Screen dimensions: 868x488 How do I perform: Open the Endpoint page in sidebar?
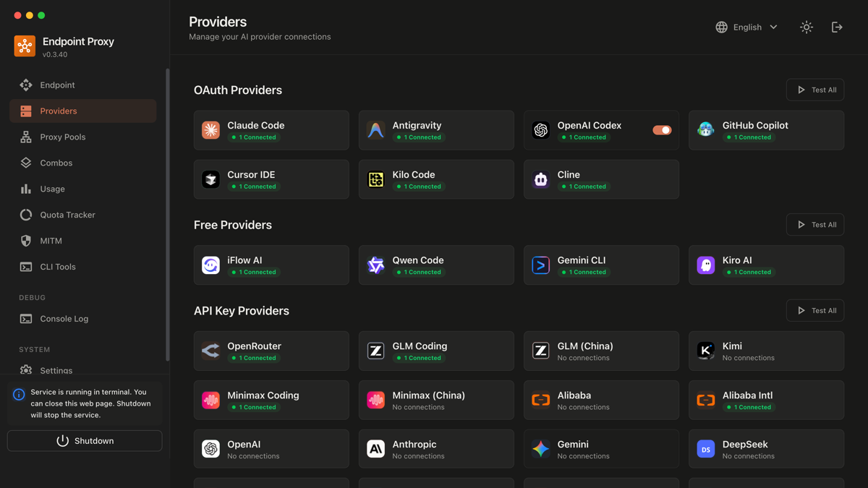(x=83, y=85)
